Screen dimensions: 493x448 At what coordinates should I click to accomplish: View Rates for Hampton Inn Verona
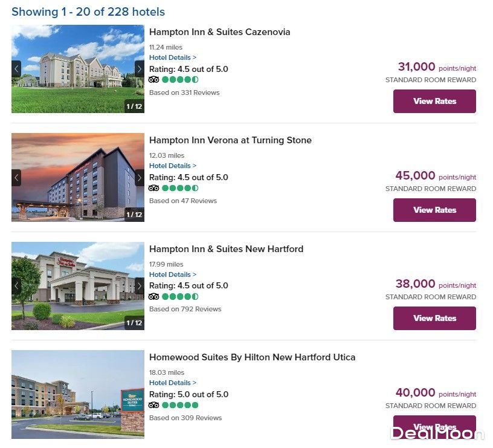click(434, 210)
